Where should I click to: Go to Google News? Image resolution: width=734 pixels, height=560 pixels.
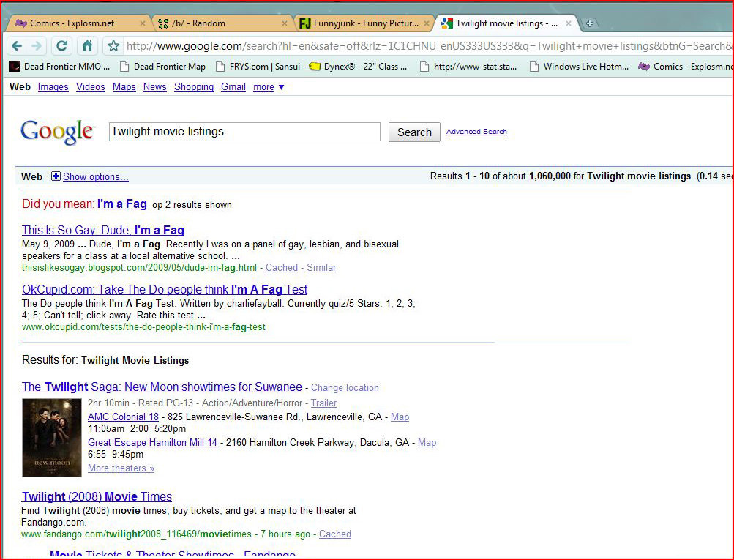click(155, 86)
